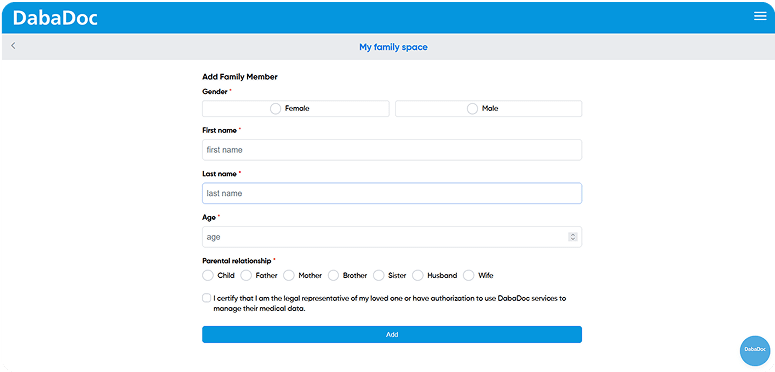The width and height of the screenshot is (775, 372).
Task: Focus the age input field
Action: (x=392, y=237)
